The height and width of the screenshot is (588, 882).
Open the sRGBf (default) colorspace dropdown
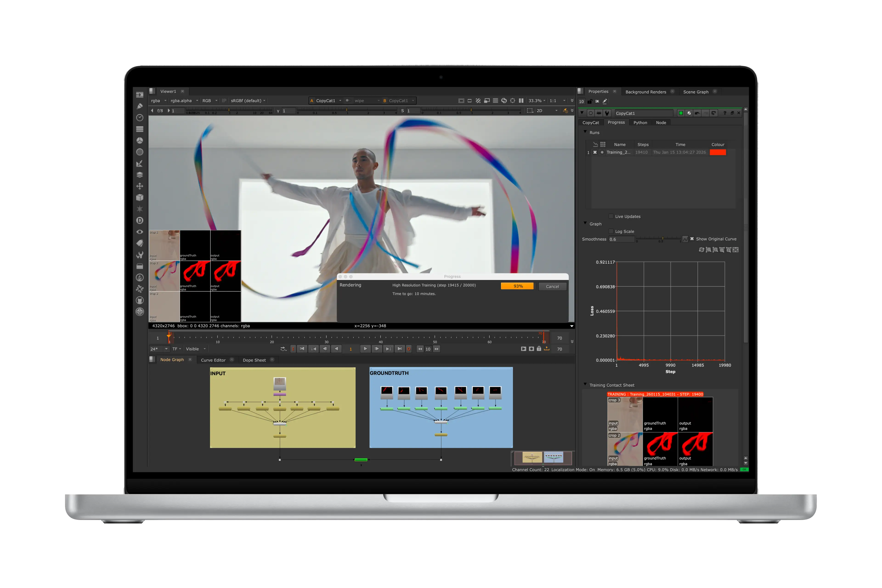point(247,101)
